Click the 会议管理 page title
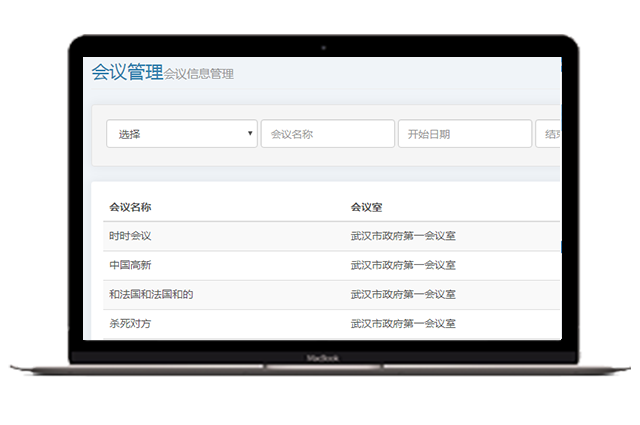The image size is (640, 425). pos(126,72)
